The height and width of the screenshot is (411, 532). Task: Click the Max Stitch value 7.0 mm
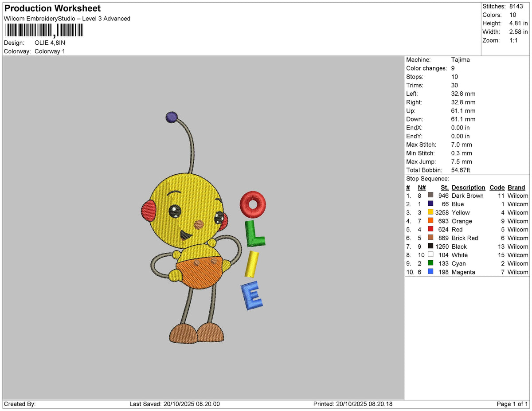pos(462,145)
